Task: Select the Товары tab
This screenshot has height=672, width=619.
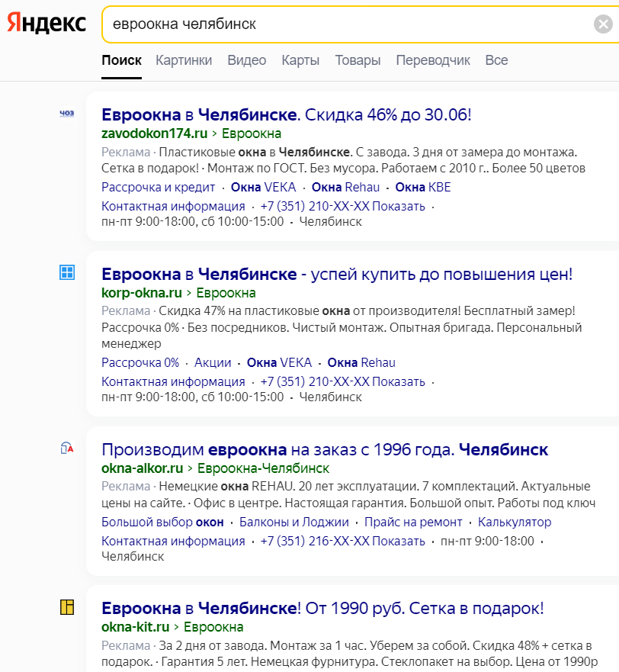Action: tap(358, 60)
